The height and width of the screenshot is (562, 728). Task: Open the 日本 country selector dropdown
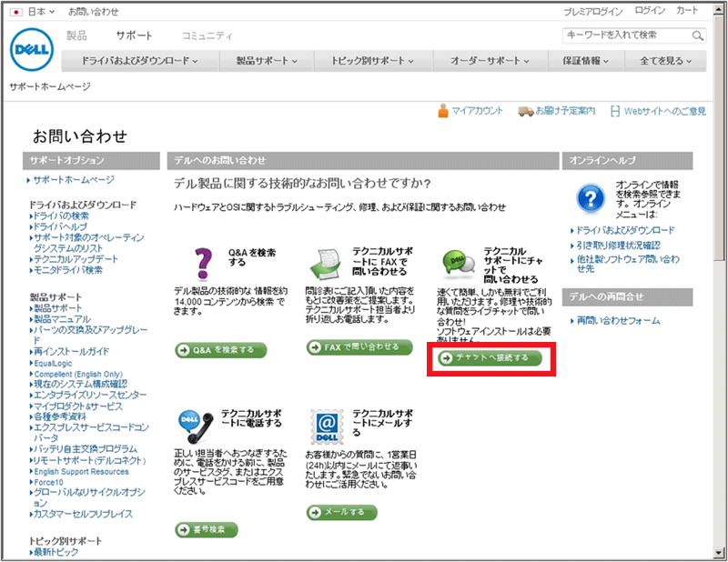[35, 12]
